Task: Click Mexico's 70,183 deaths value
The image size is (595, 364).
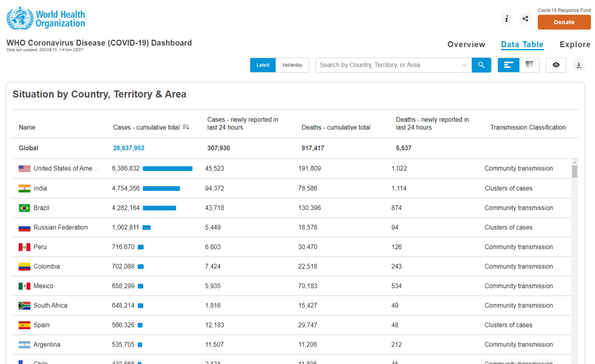Action: point(308,286)
